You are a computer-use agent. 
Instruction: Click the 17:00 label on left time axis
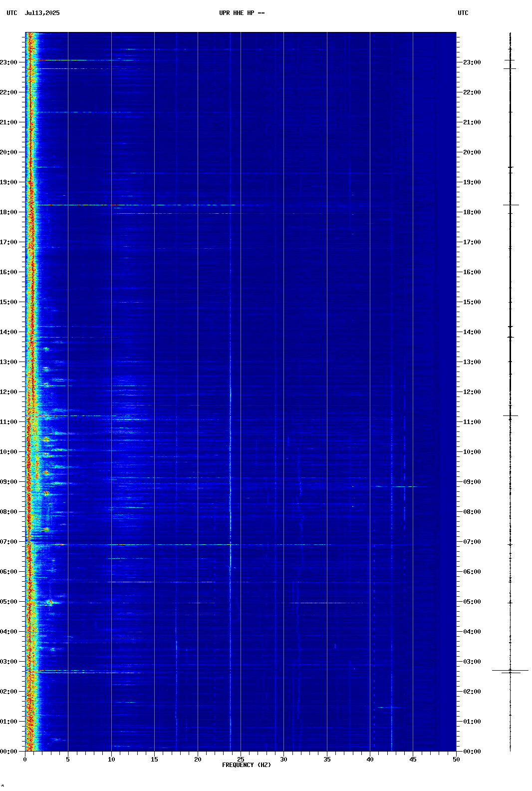[x=8, y=242]
